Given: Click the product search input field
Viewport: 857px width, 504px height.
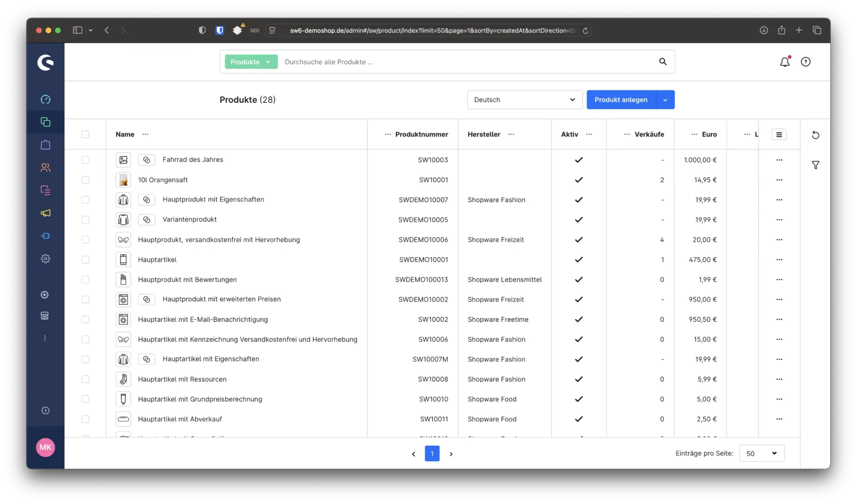Looking at the screenshot, I should coord(466,62).
